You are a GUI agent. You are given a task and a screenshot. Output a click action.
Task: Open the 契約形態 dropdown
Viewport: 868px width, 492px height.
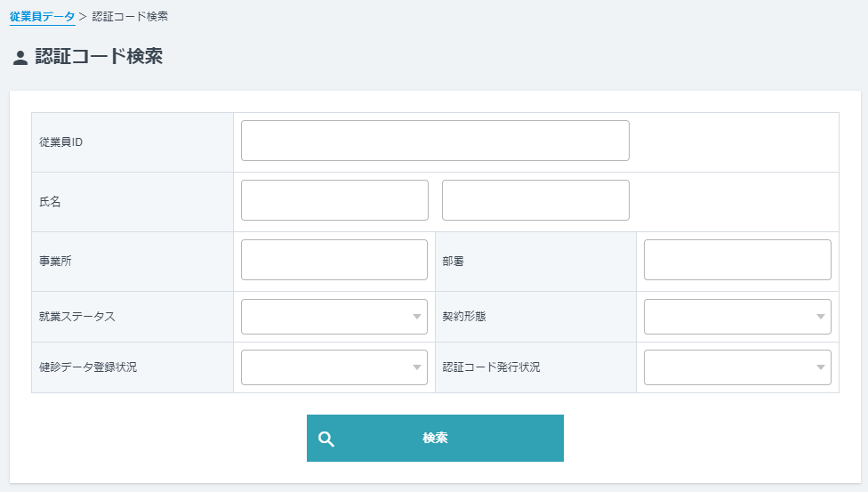[x=737, y=317]
